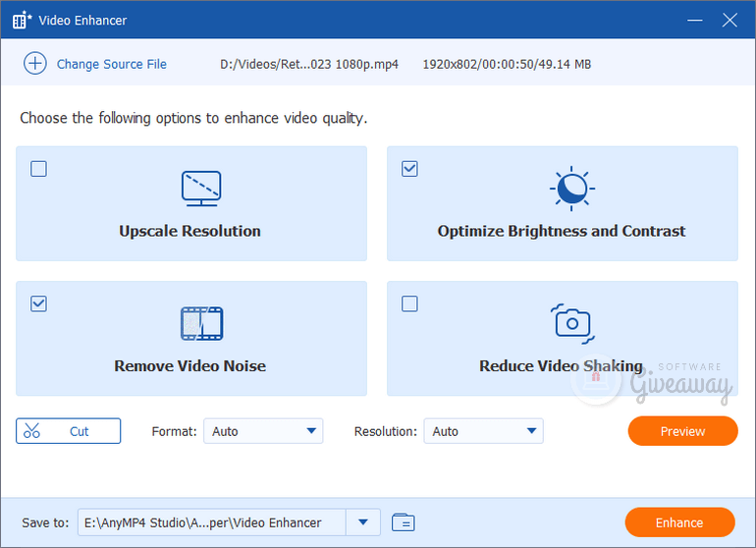
Task: Expand the Save to path dropdown arrow
Action: tap(363, 521)
